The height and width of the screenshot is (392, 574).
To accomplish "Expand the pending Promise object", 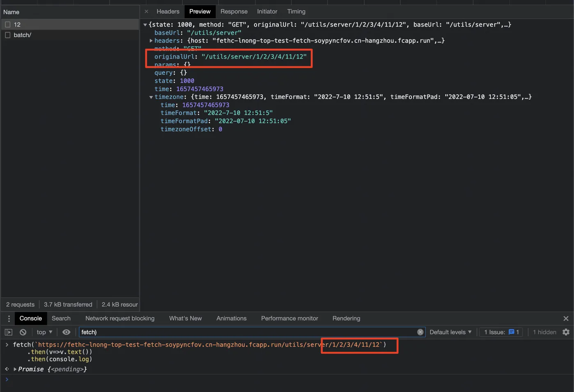I will click(x=15, y=369).
